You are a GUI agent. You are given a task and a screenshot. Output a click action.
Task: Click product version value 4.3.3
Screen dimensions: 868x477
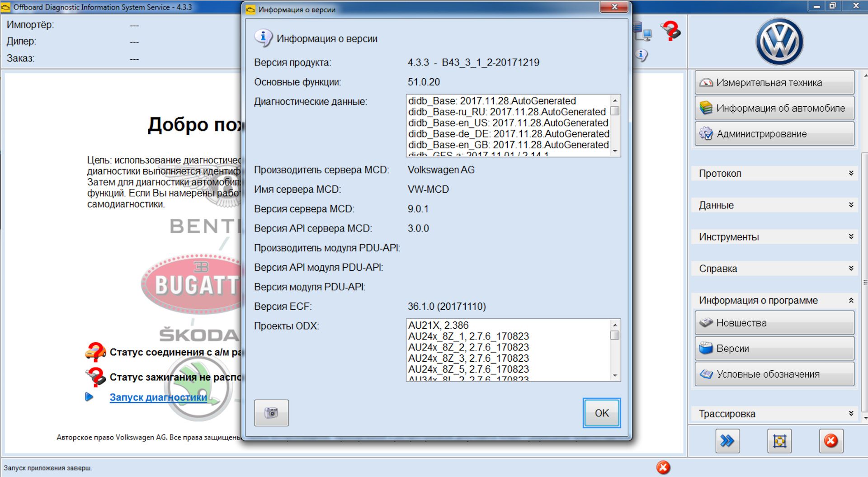pyautogui.click(x=473, y=62)
